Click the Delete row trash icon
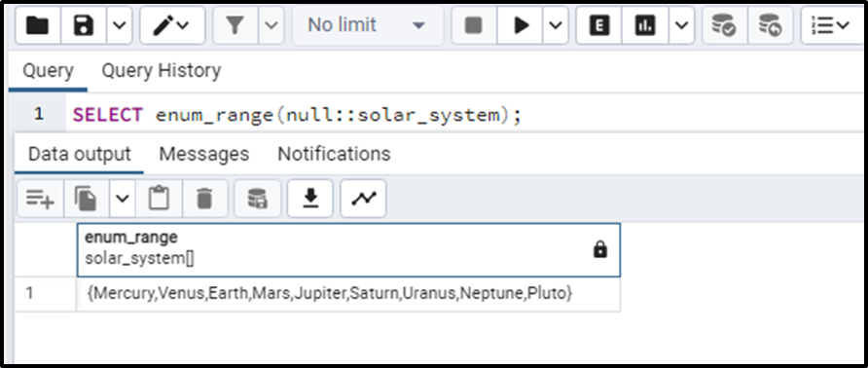 [x=204, y=199]
